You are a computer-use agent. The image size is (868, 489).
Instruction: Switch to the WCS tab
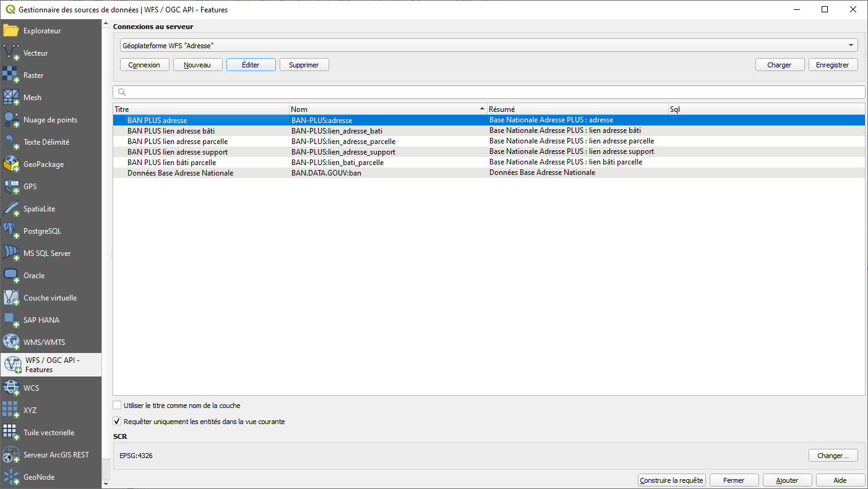tap(31, 388)
